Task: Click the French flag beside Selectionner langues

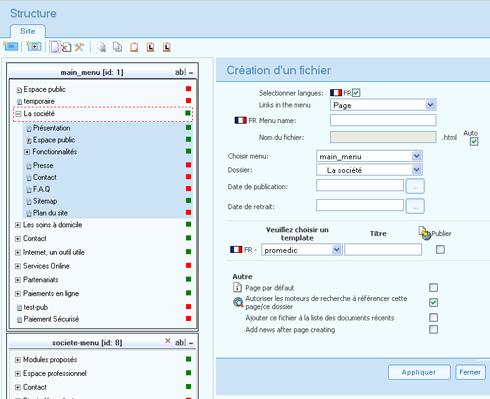Action: [x=336, y=93]
